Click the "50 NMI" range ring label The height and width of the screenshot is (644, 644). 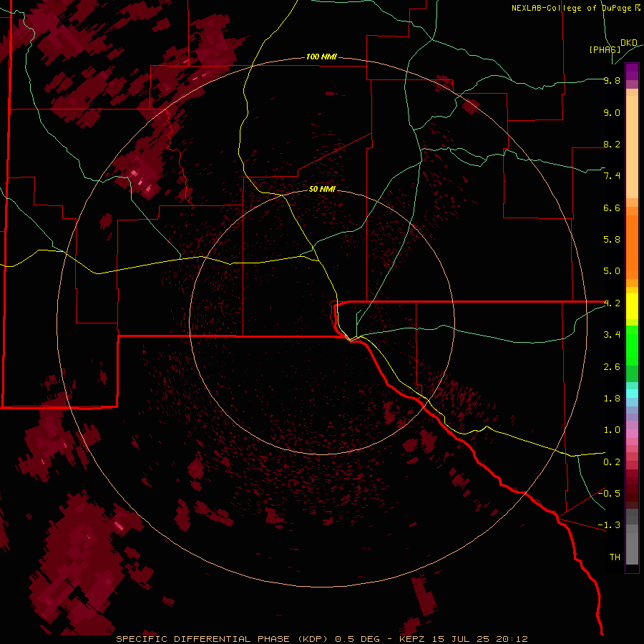point(322,189)
